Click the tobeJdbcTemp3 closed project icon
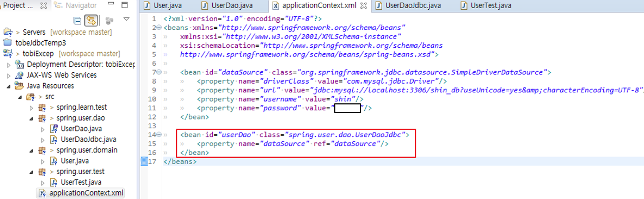The width and height of the screenshot is (644, 199). pos(8,42)
